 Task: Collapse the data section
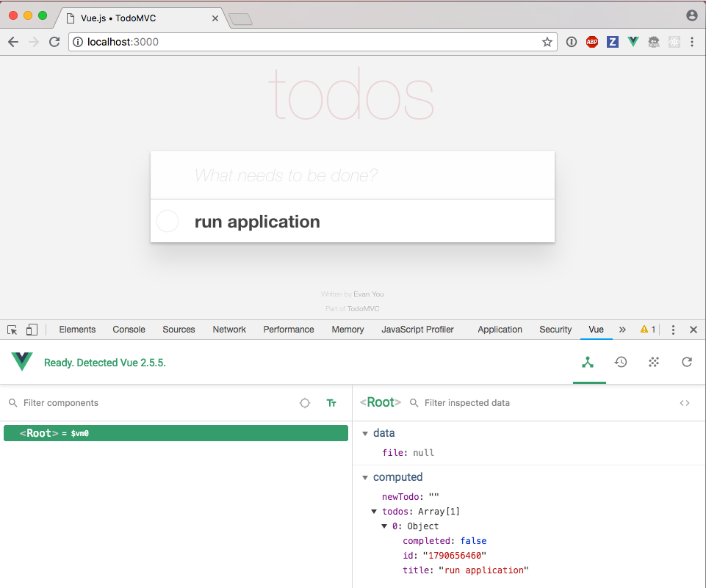click(365, 434)
